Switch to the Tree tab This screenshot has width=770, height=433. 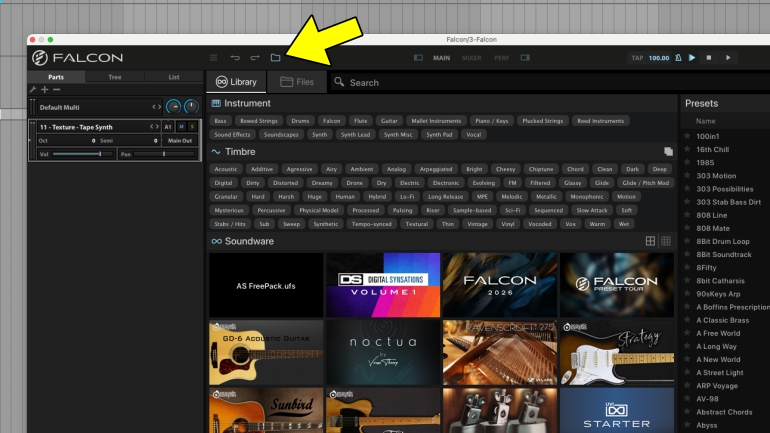(x=114, y=77)
